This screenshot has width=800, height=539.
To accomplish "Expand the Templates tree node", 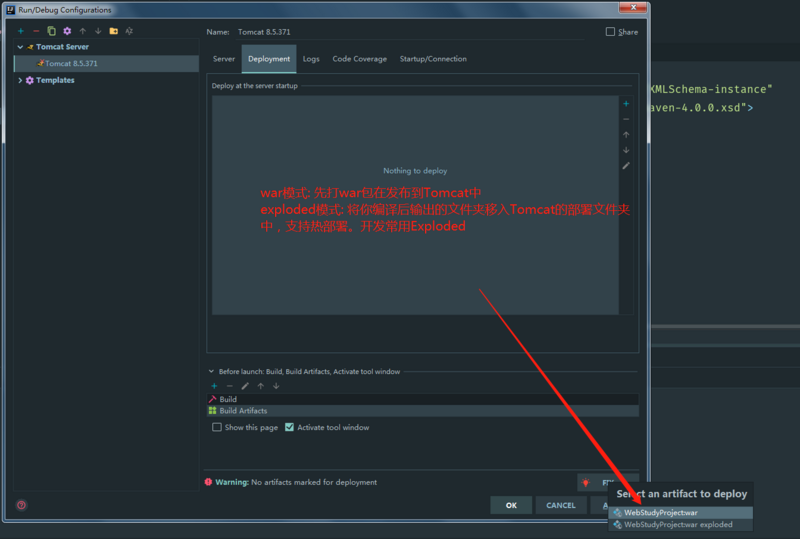I will click(20, 80).
